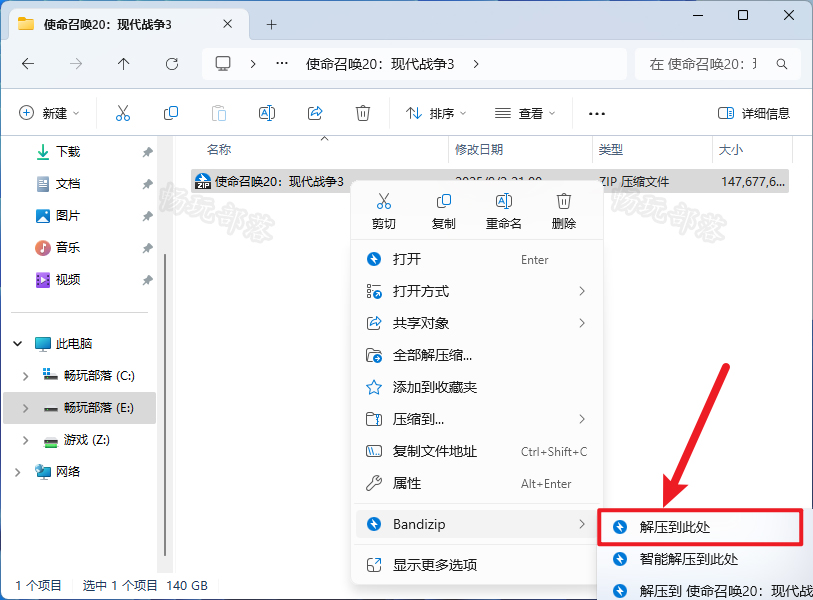The height and width of the screenshot is (600, 813).
Task: Refresh the current folder
Action: [172, 64]
